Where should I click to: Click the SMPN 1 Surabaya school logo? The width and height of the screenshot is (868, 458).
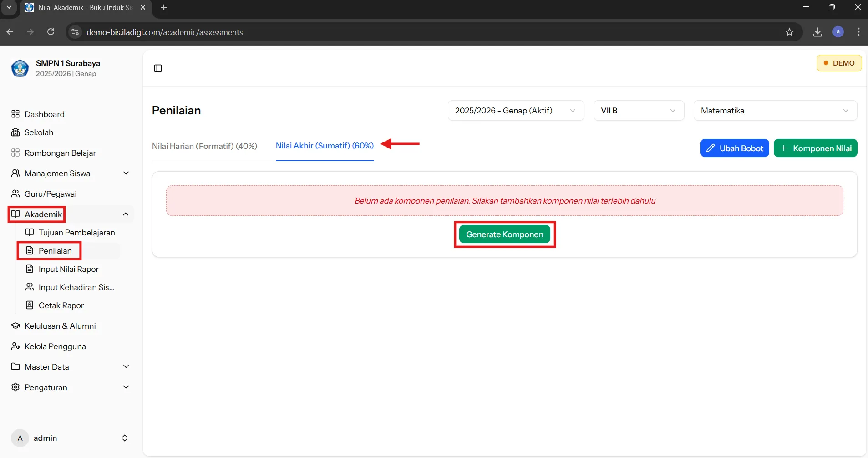(x=20, y=68)
